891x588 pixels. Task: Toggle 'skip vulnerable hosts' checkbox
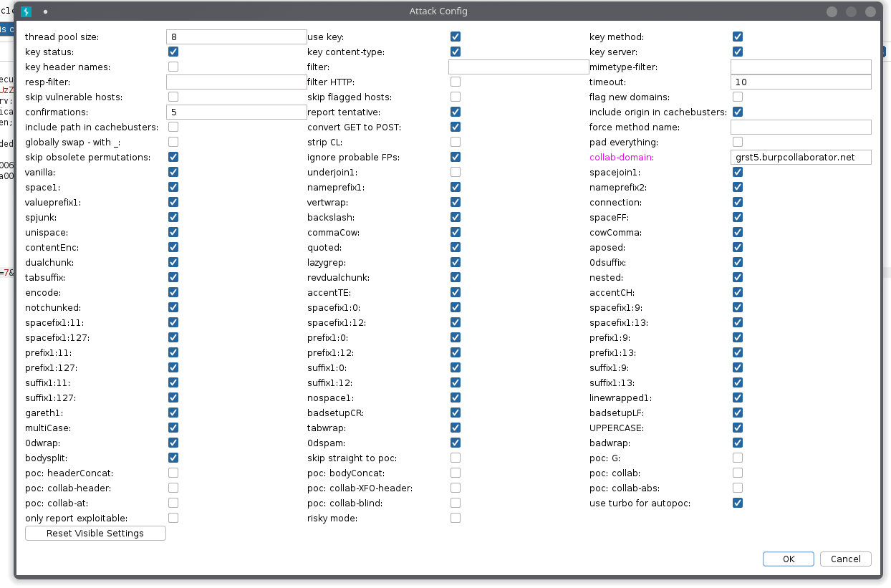pos(173,97)
